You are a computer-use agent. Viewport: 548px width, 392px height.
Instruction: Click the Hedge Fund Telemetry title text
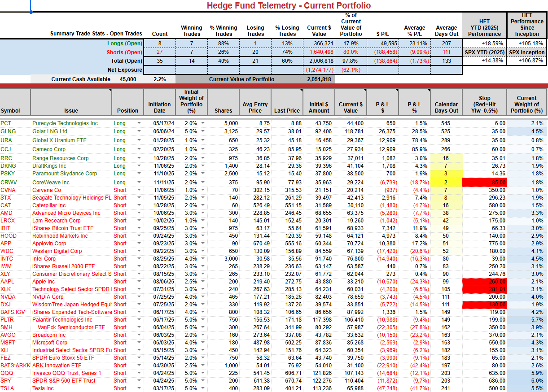point(289,5)
